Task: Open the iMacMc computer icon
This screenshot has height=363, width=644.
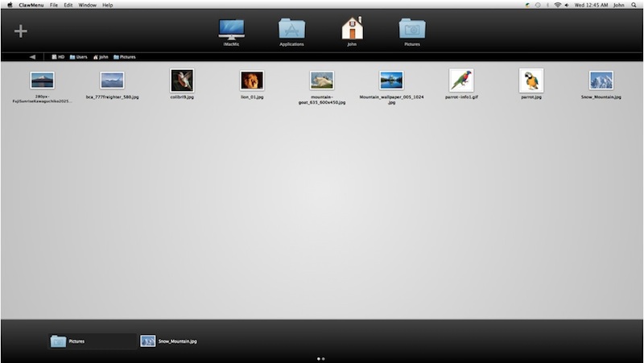Action: (231, 30)
